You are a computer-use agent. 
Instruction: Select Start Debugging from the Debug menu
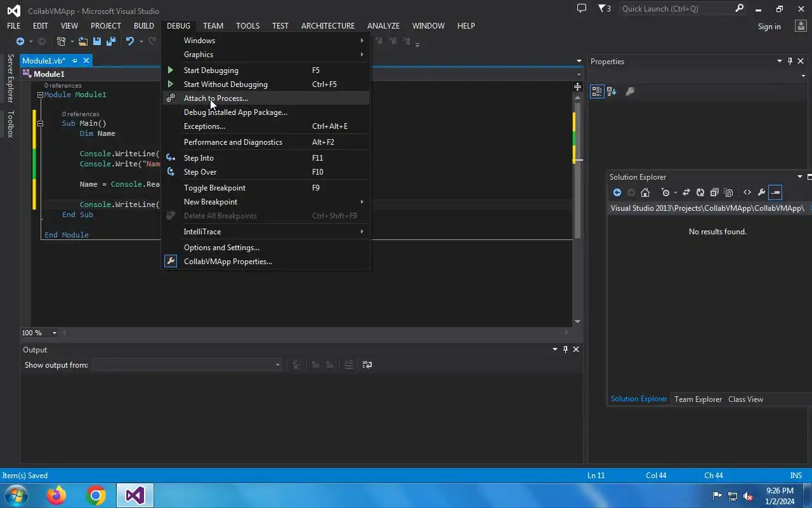[x=265, y=70]
